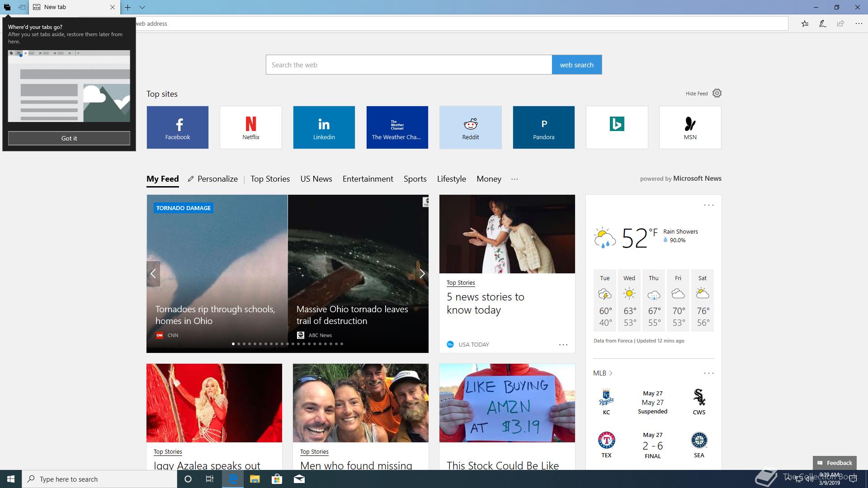The width and height of the screenshot is (868, 488).
Task: Open feed settings gear icon
Action: point(717,93)
